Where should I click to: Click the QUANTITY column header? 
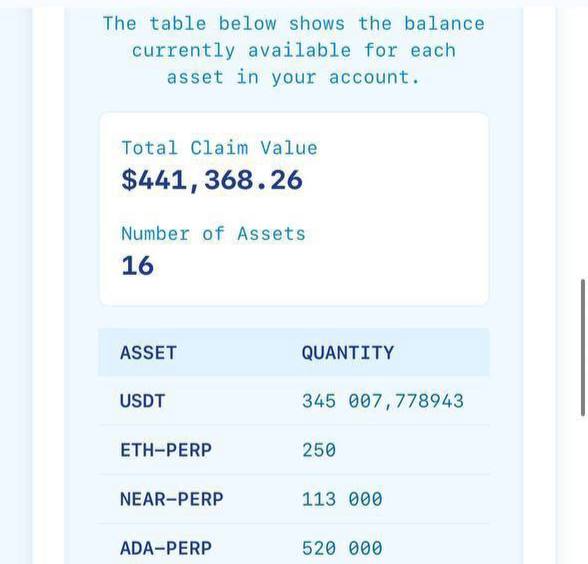pos(348,353)
